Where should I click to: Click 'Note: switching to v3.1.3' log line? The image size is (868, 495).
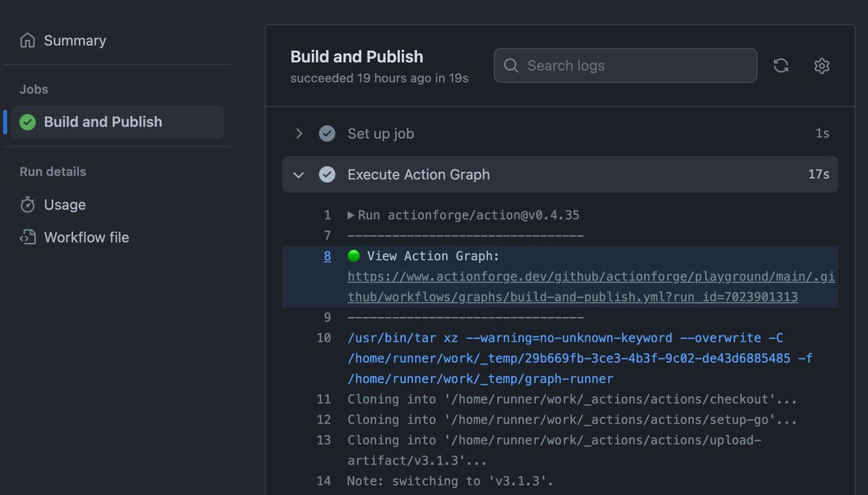pos(450,481)
